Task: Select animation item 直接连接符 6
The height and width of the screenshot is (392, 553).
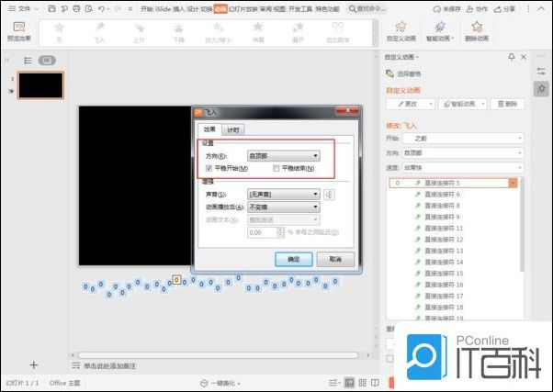Action: (442, 195)
